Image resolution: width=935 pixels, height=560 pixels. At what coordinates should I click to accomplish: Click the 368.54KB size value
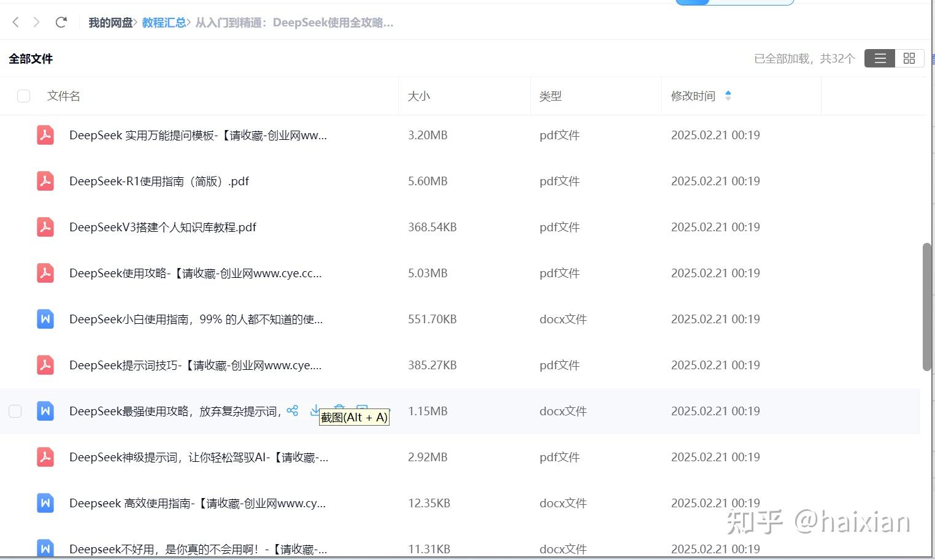[x=433, y=227]
